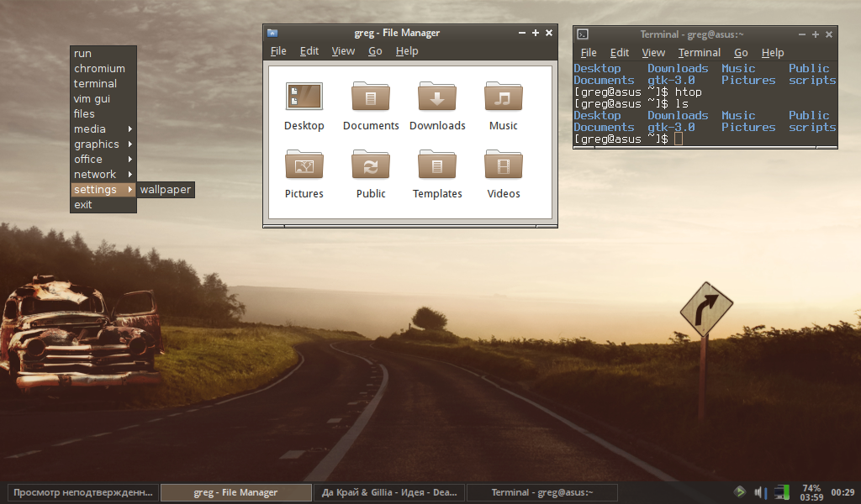Open the Downloads folder icon
Screen dimensions: 861x504
pos(436,97)
